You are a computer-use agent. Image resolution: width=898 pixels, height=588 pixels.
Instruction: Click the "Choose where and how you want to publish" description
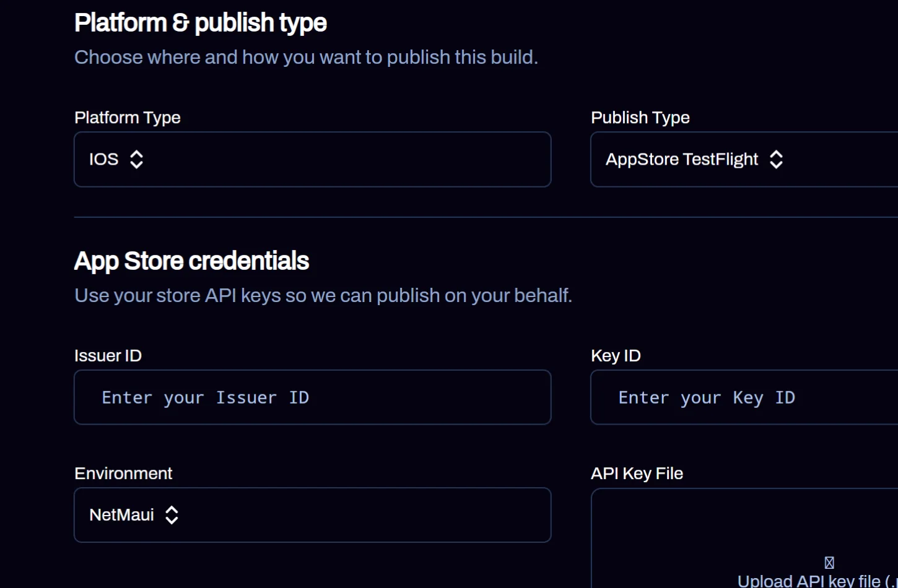coord(306,57)
